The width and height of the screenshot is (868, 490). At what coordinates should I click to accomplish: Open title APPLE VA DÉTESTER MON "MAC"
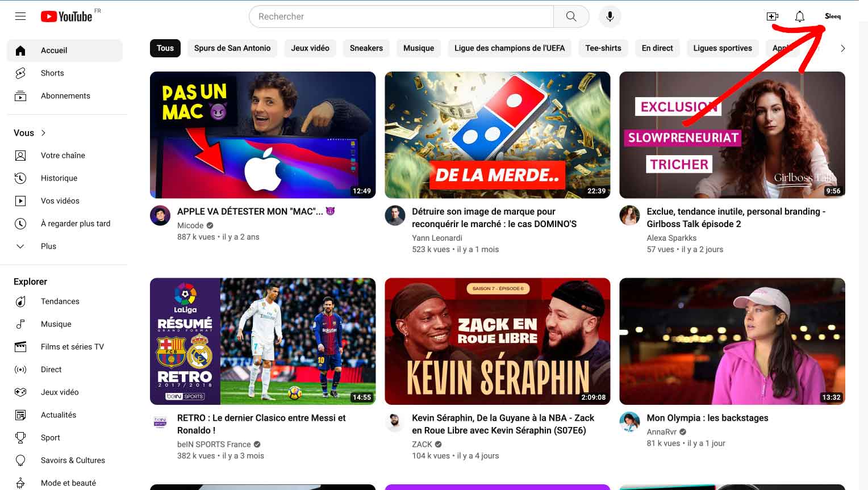click(x=256, y=211)
